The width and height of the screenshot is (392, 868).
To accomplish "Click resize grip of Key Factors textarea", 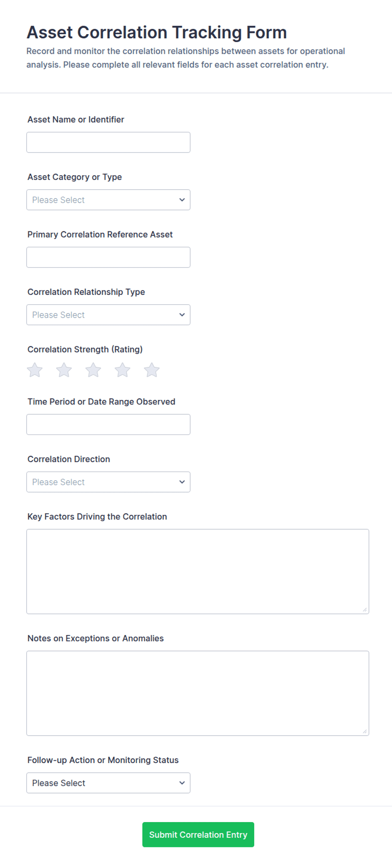I will [x=365, y=609].
